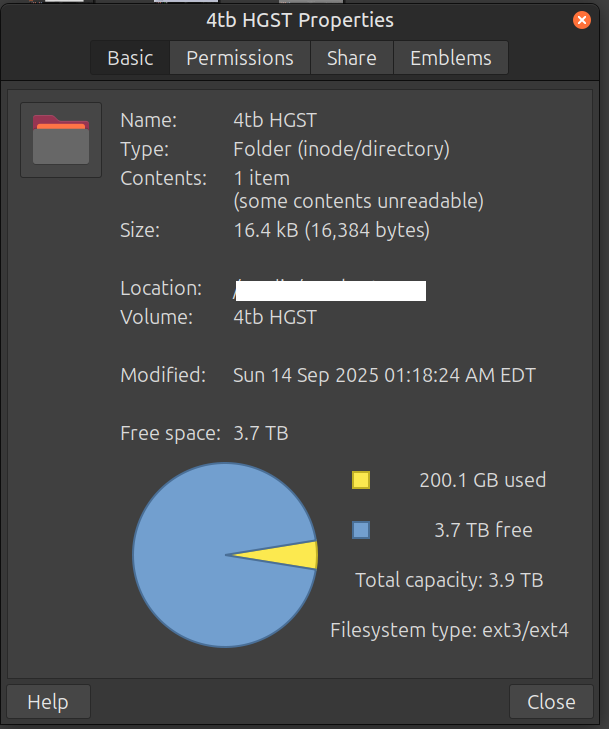Select the Emblems tab
The image size is (609, 729).
pos(451,58)
